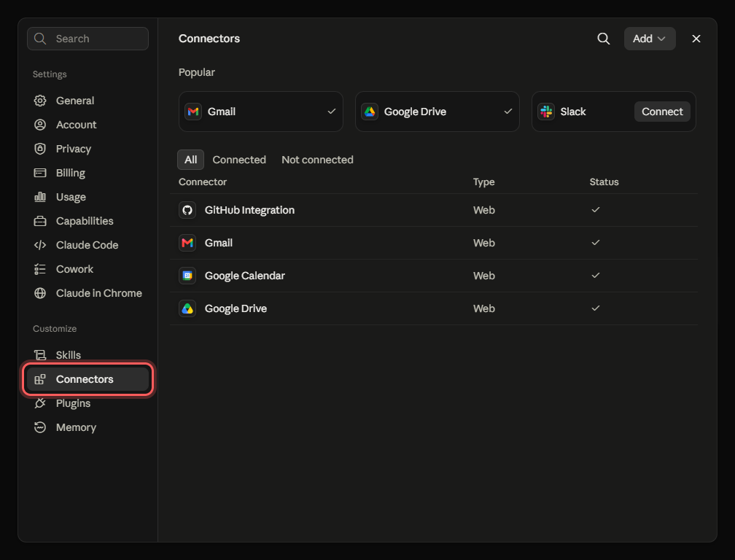Viewport: 735px width, 560px height.
Task: Click the Google Drive logo in Popular card
Action: [x=370, y=112]
